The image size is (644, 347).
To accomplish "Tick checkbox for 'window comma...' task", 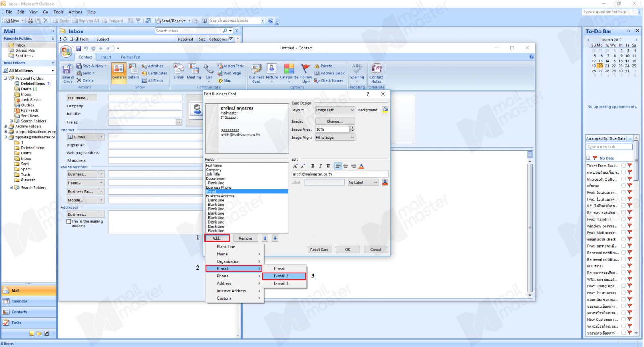I will point(623,226).
